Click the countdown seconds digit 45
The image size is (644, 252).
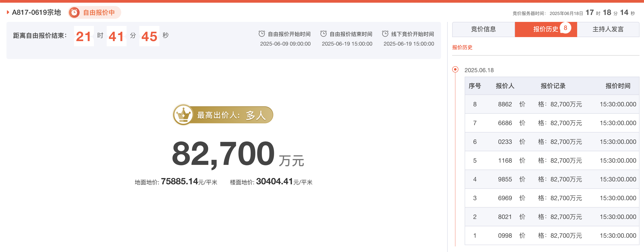click(149, 36)
